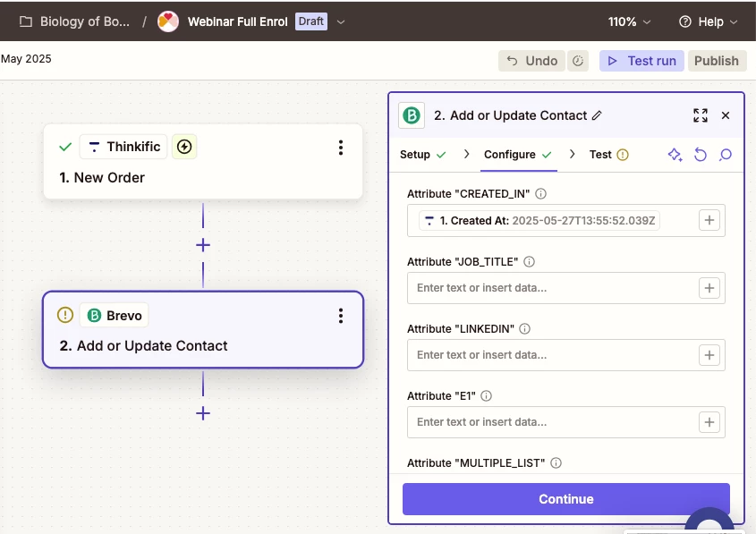Screen dimensions: 756x534
Task: Click the search fields icon
Action: coord(726,155)
